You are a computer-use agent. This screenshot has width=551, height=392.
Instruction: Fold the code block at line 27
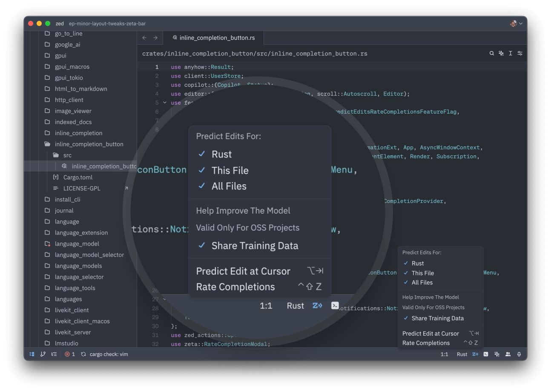165,299
